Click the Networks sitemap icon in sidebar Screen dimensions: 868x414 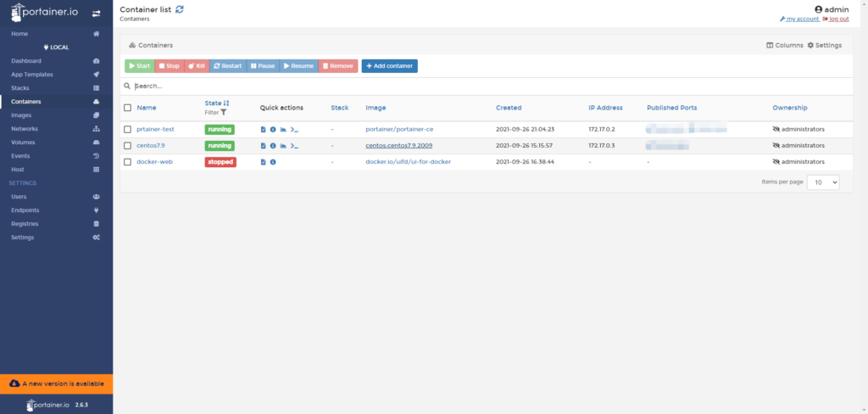(97, 129)
